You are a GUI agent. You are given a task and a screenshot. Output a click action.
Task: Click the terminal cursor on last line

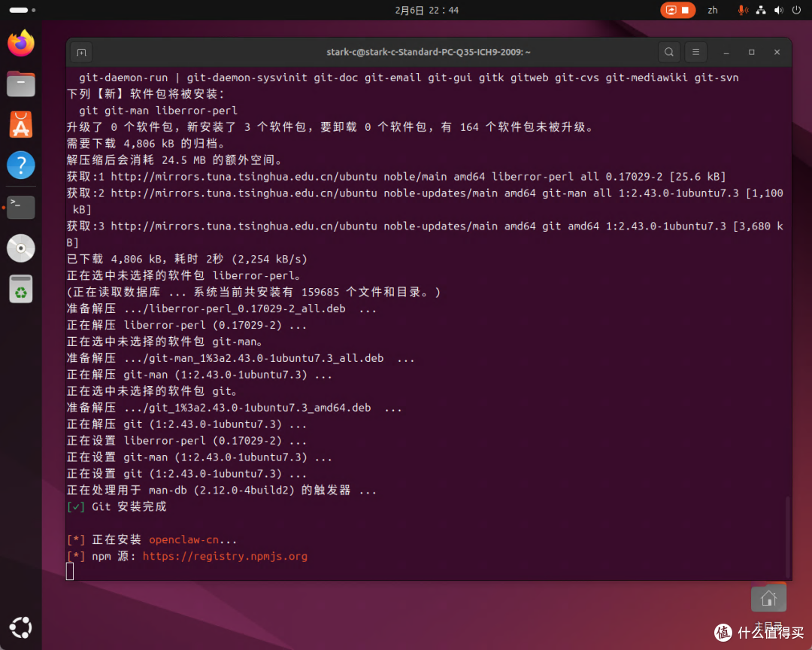coord(70,571)
